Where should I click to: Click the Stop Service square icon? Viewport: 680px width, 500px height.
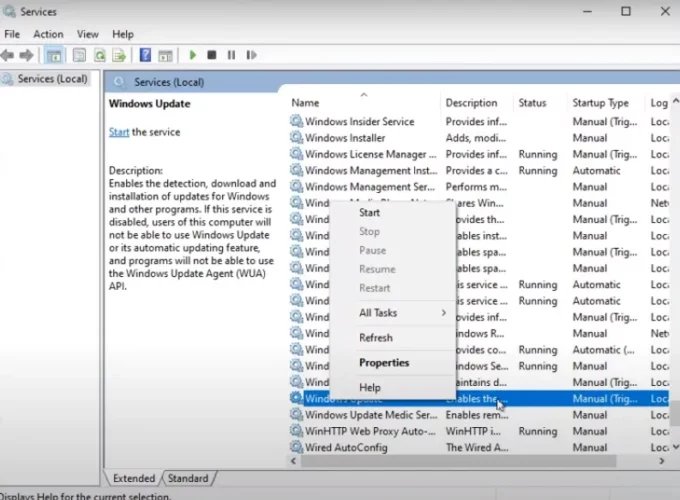[x=212, y=55]
